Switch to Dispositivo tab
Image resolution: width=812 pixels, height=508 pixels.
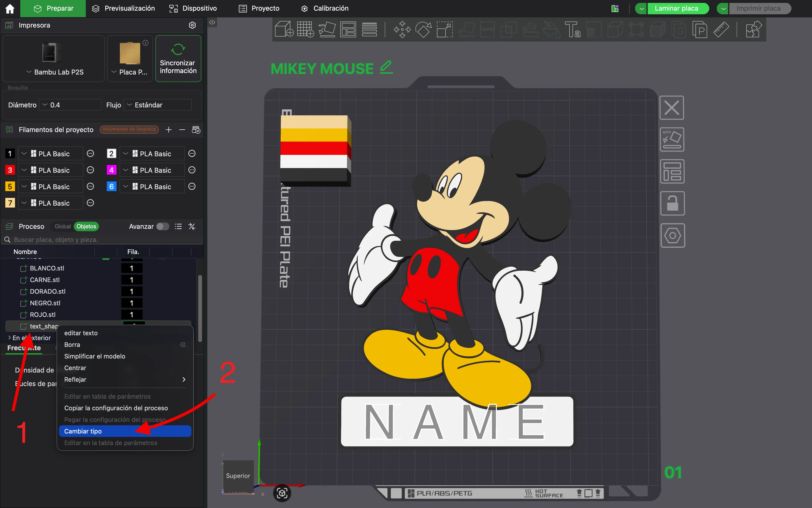click(193, 8)
